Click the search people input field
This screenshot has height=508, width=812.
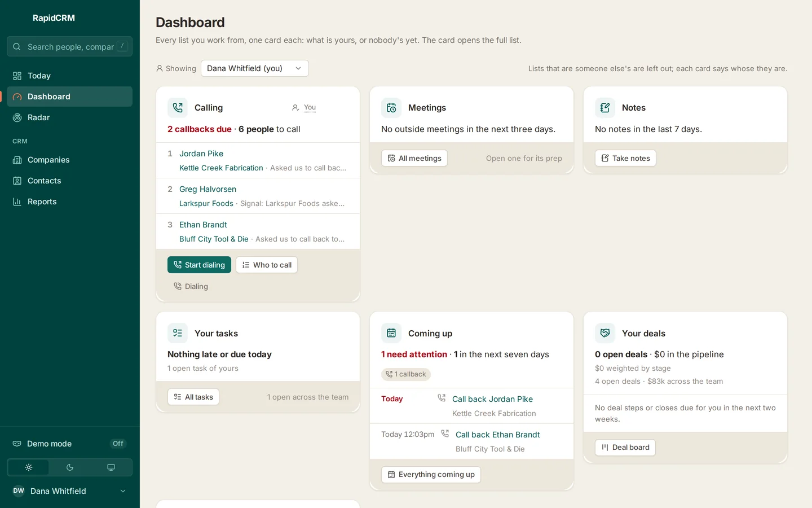pos(69,46)
